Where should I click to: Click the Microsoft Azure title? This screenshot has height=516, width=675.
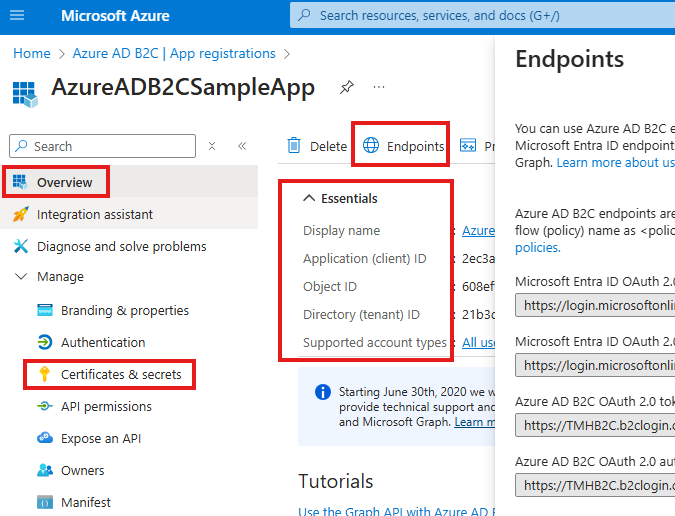pos(115,16)
